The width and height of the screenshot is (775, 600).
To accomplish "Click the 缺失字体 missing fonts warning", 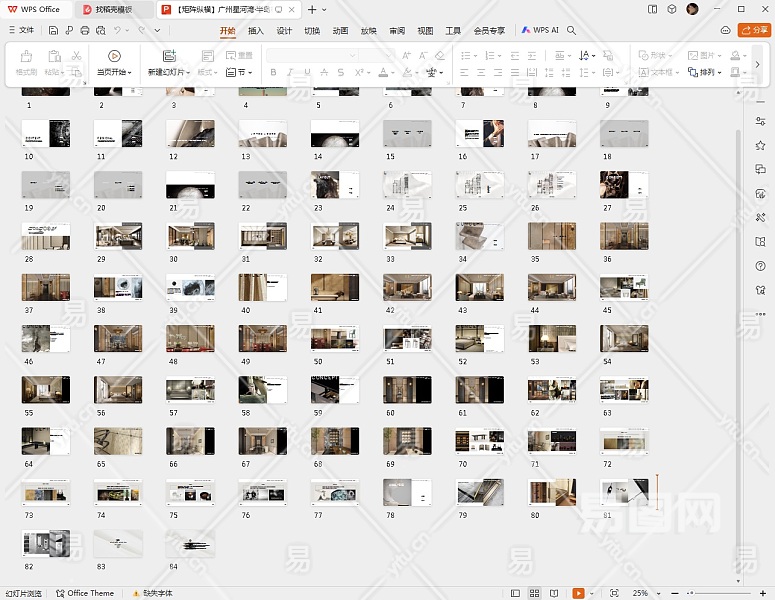I will pyautogui.click(x=152, y=593).
